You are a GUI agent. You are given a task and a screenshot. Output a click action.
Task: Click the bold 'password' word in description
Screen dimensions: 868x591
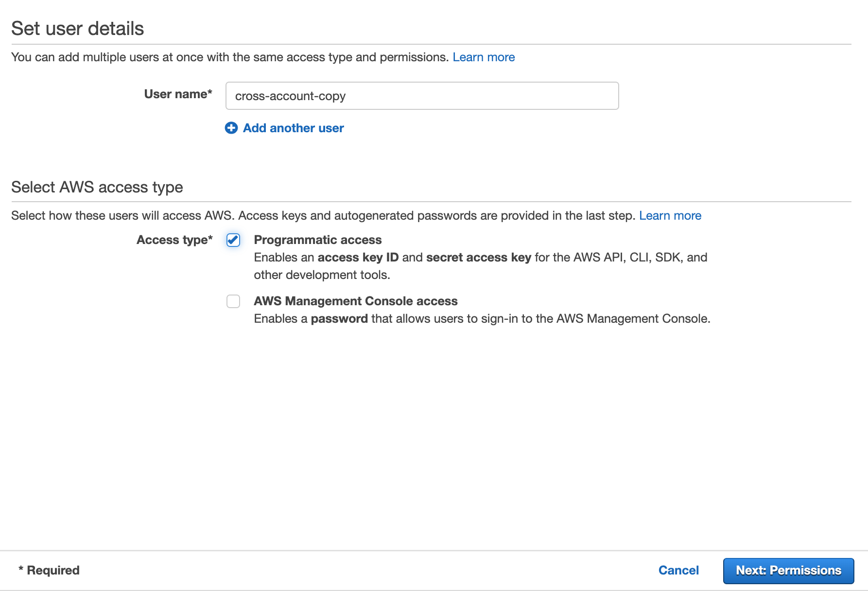[339, 319]
